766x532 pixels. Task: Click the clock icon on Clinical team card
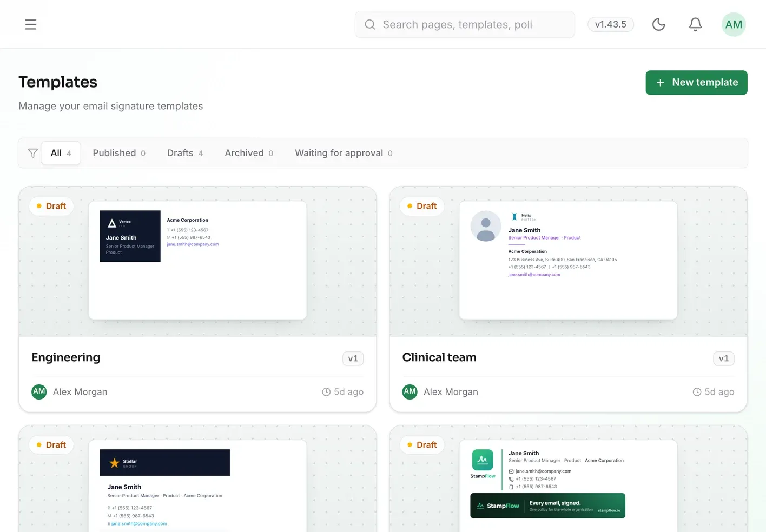point(697,392)
